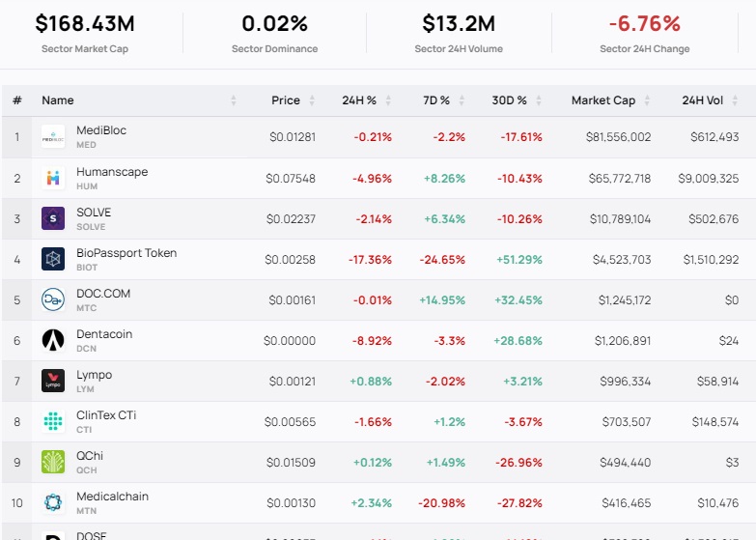
Task: Open the DOC.COM coin logo
Action: (x=53, y=299)
